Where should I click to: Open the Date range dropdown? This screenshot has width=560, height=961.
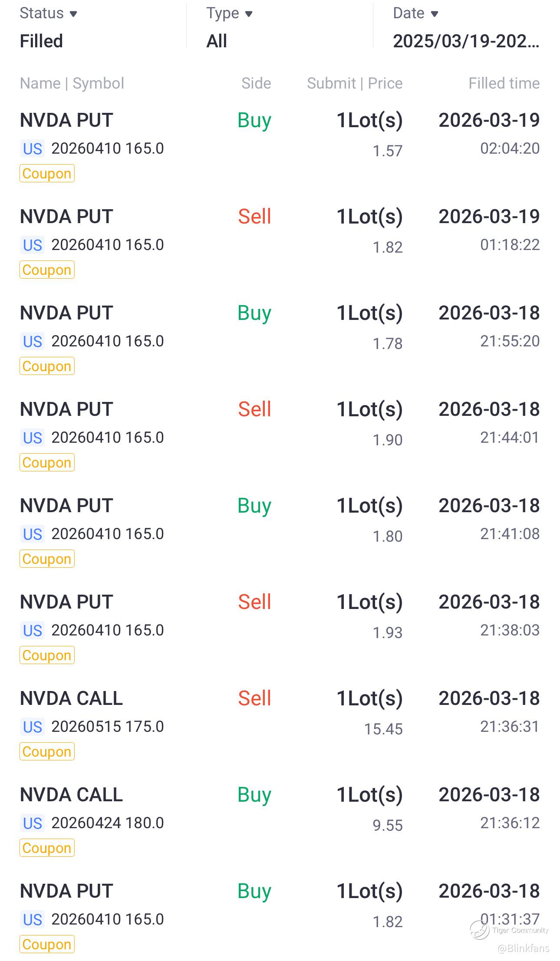(x=415, y=13)
